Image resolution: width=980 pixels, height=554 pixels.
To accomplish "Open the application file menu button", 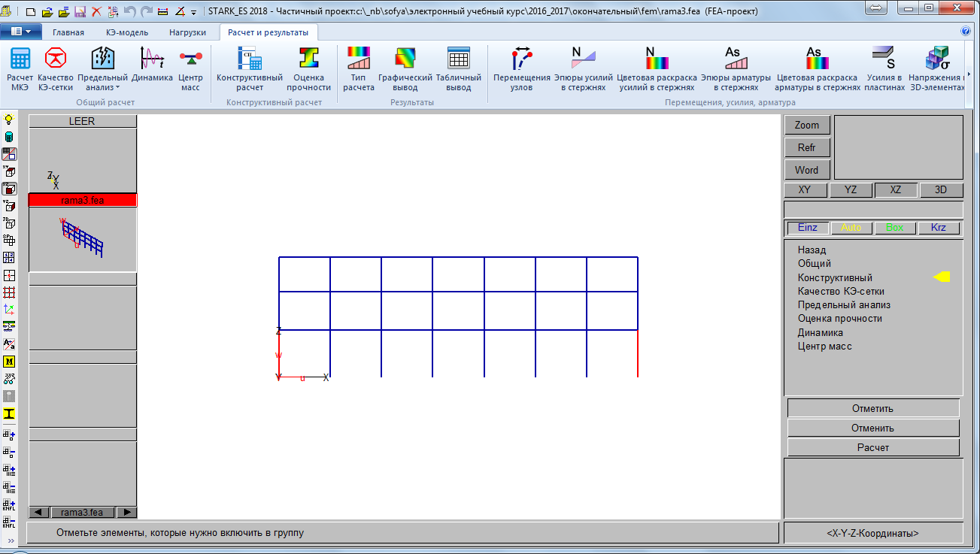I will pos(21,32).
